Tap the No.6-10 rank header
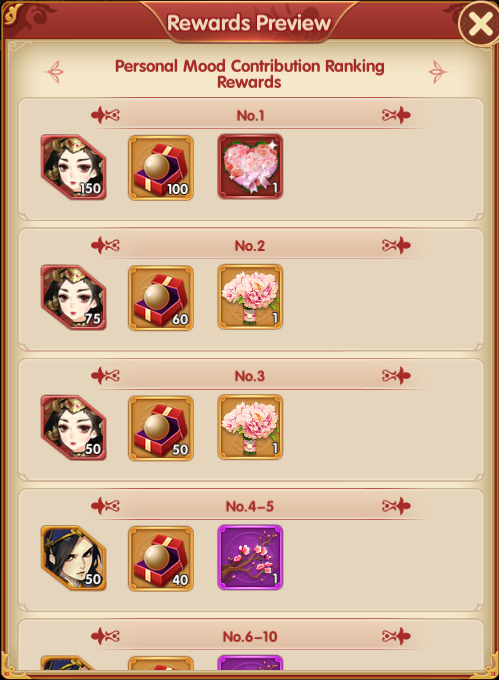Image resolution: width=500 pixels, height=681 pixels. coord(250,637)
